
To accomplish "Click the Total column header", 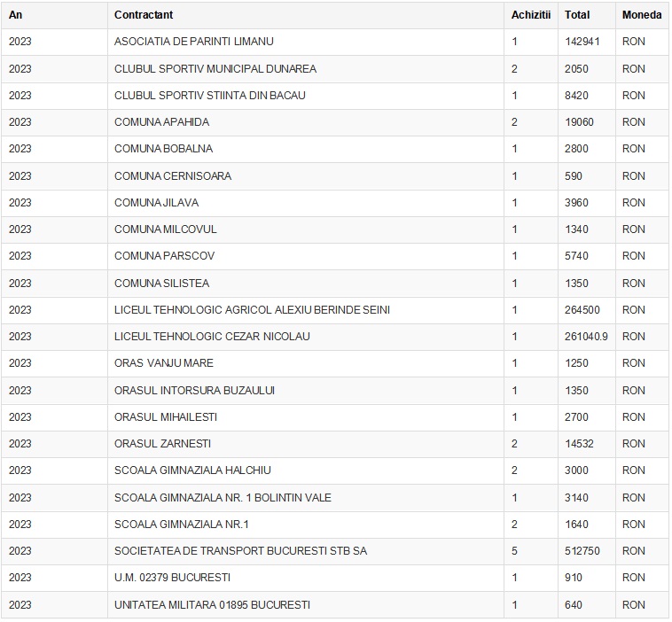I will (x=577, y=15).
